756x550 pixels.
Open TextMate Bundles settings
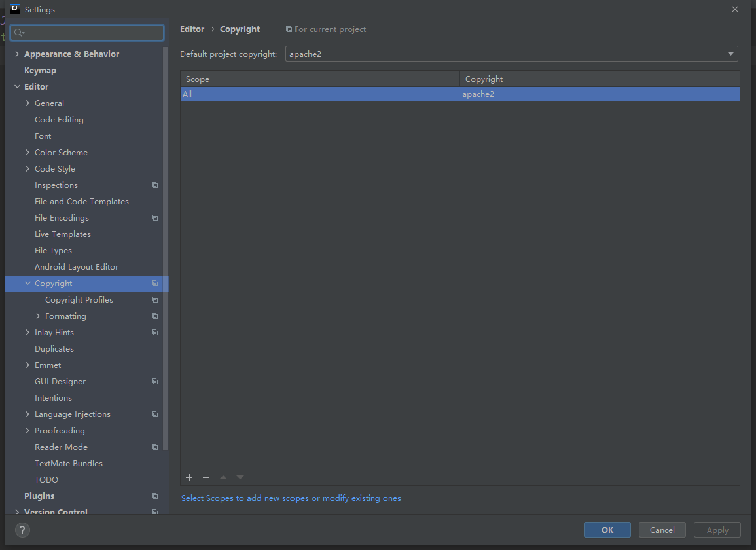[69, 463]
